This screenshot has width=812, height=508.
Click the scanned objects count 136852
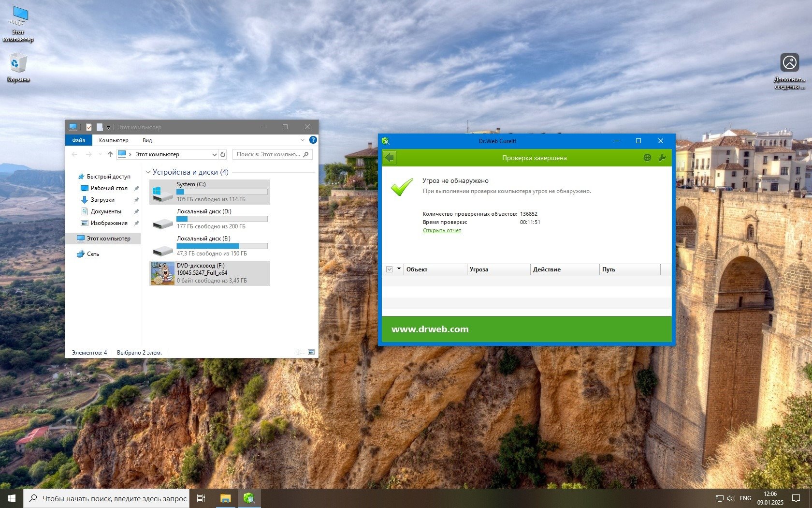[x=529, y=214]
